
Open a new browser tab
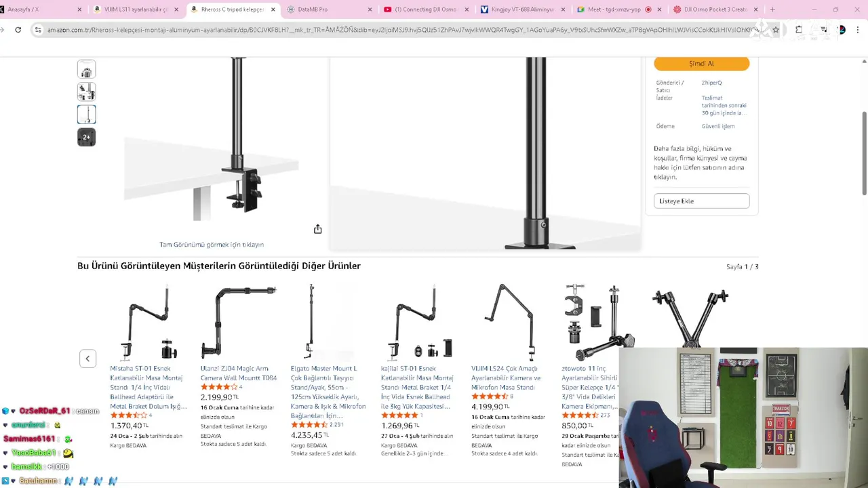(772, 9)
